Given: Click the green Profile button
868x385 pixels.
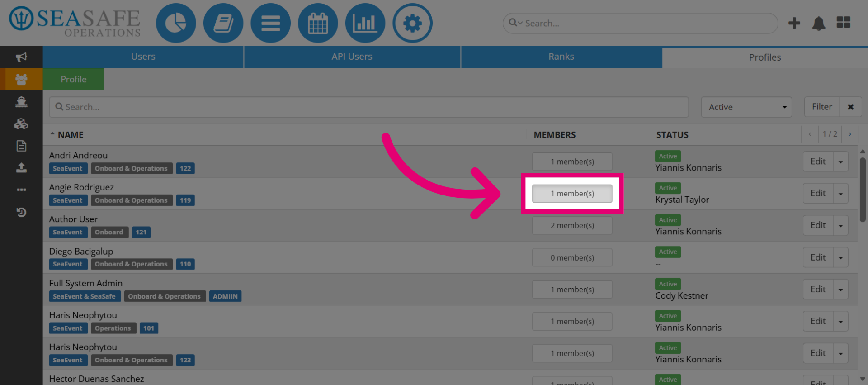Looking at the screenshot, I should pos(74,79).
